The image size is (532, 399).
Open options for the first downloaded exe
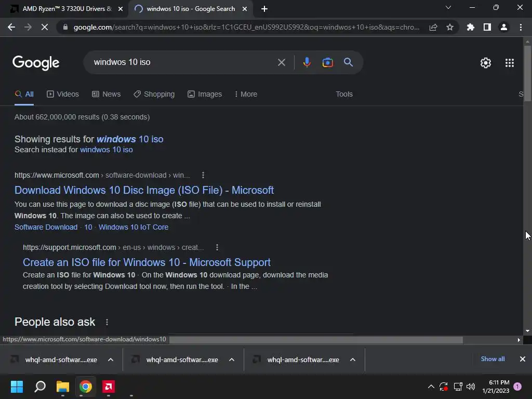pyautogui.click(x=111, y=360)
